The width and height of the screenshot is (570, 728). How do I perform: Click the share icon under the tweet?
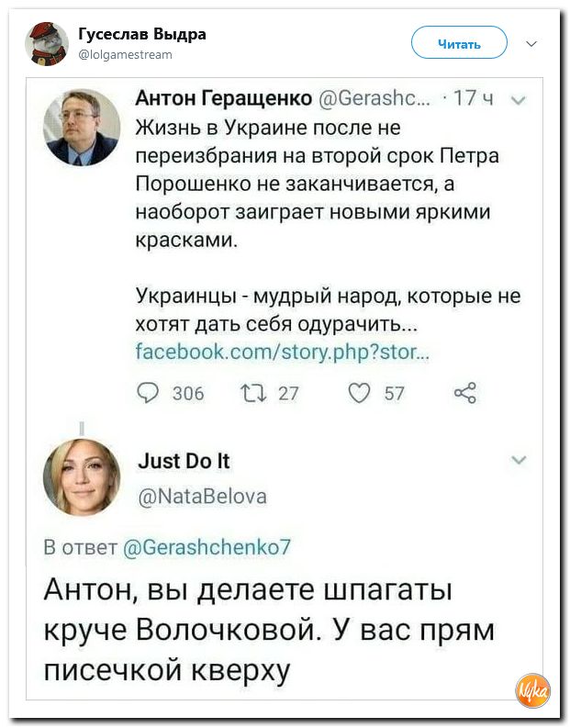coord(465,394)
